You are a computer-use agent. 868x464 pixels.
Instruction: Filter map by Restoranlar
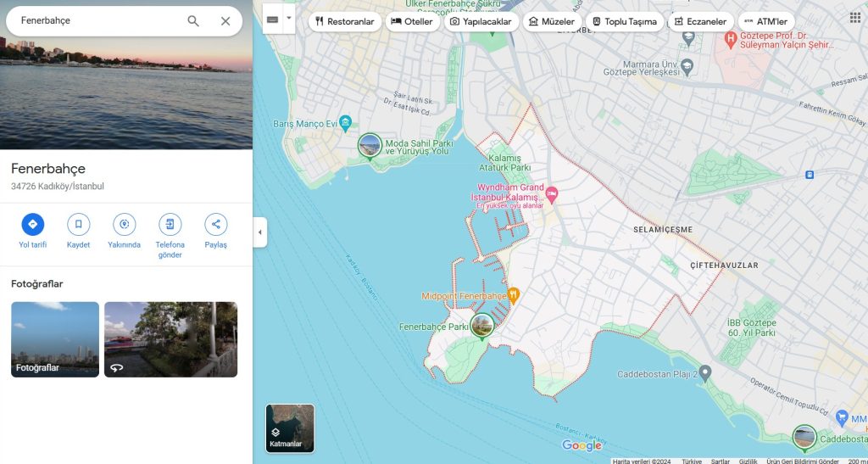pyautogui.click(x=344, y=21)
